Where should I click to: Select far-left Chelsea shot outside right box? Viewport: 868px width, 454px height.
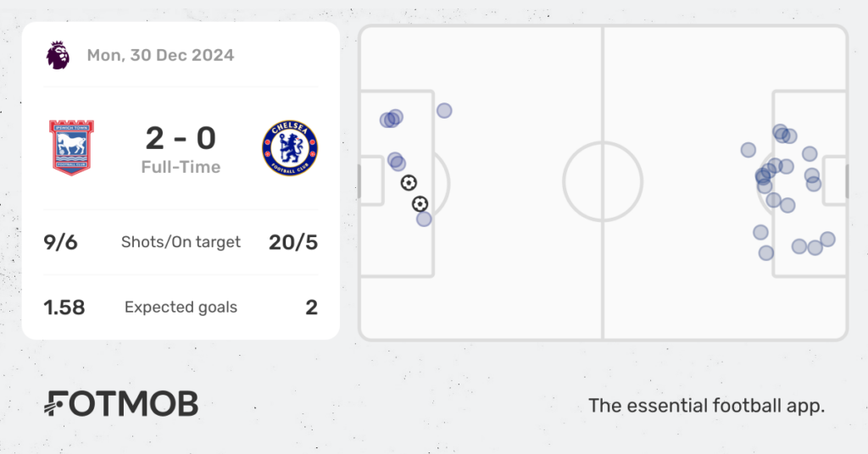click(x=748, y=150)
